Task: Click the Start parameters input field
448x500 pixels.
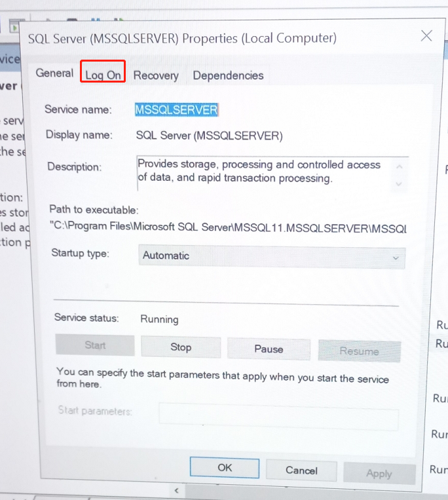Action: tap(278, 416)
